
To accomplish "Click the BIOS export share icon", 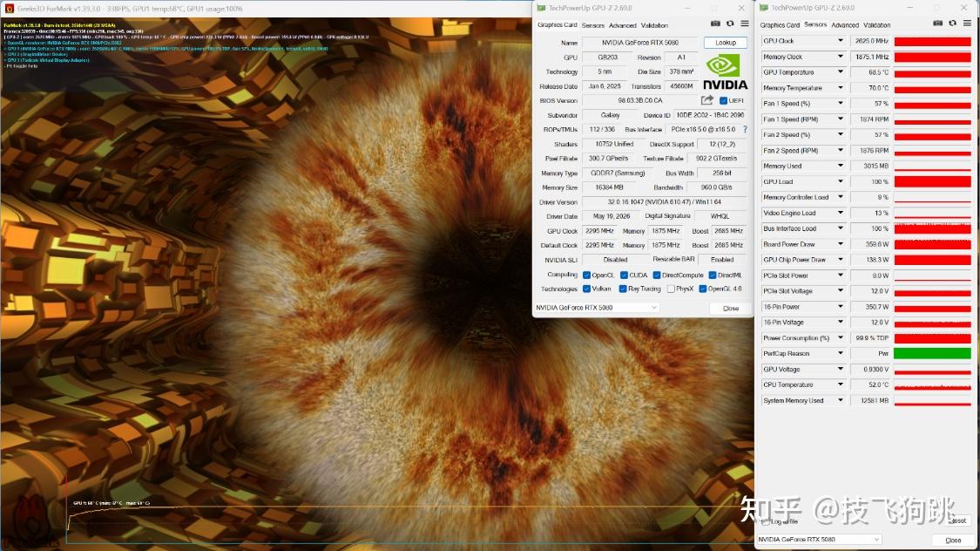I will coord(706,100).
